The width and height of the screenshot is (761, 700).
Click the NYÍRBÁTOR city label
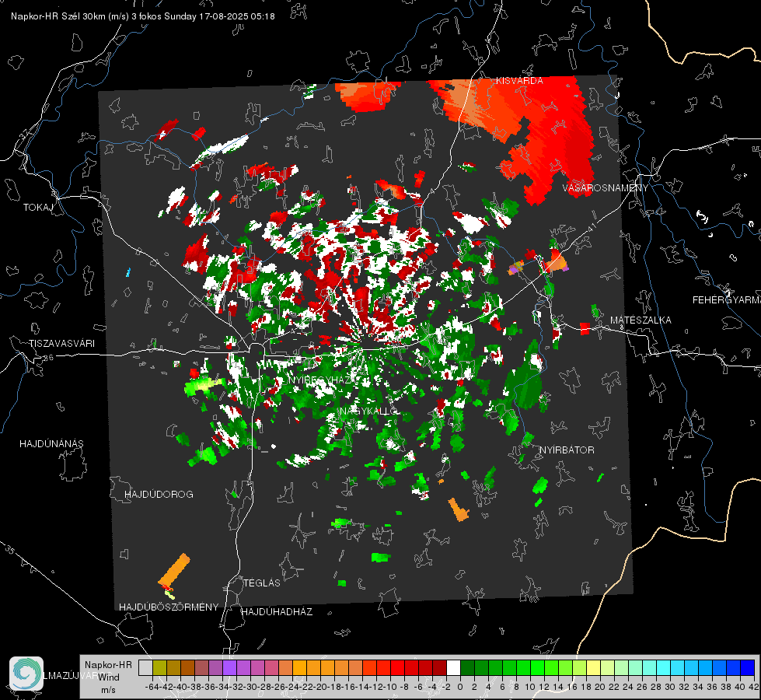pyautogui.click(x=567, y=450)
